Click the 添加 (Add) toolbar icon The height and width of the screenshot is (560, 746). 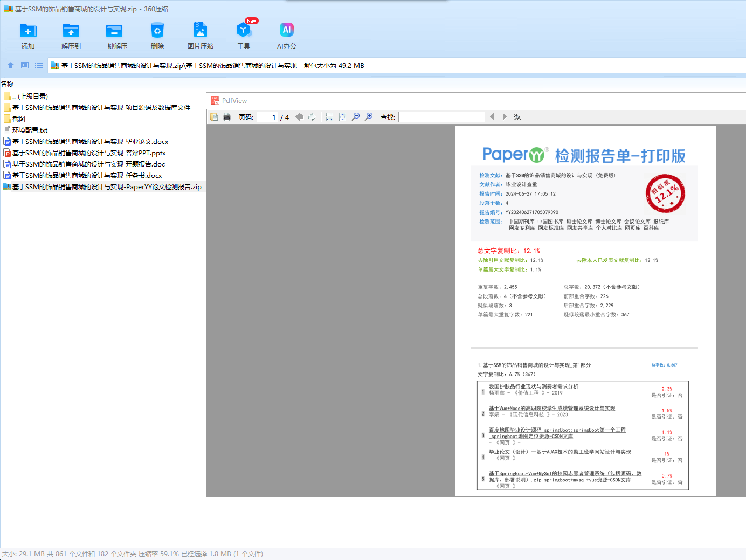pos(28,31)
